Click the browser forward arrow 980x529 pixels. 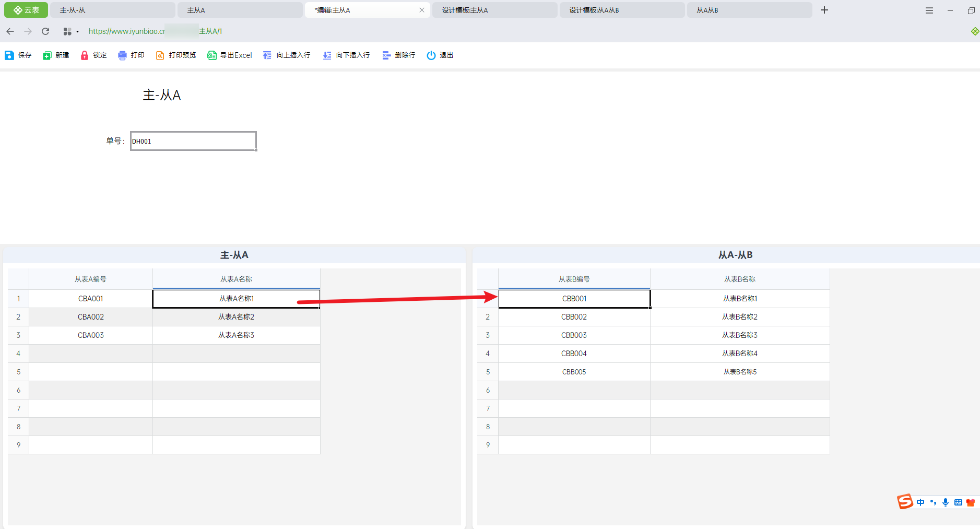coord(28,31)
